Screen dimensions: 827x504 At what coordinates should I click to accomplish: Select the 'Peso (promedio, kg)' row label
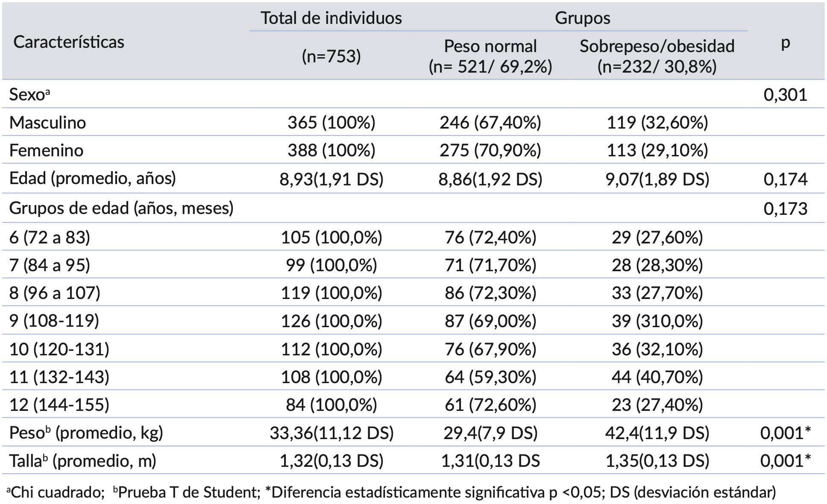point(86,433)
